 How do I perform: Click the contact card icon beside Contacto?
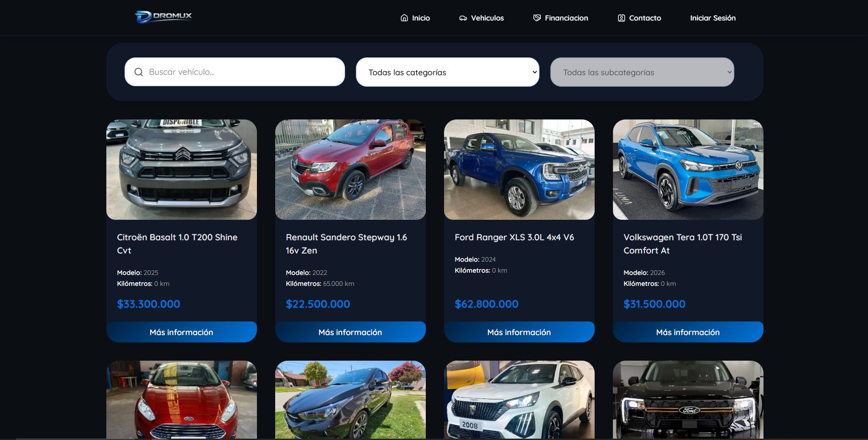tap(621, 18)
